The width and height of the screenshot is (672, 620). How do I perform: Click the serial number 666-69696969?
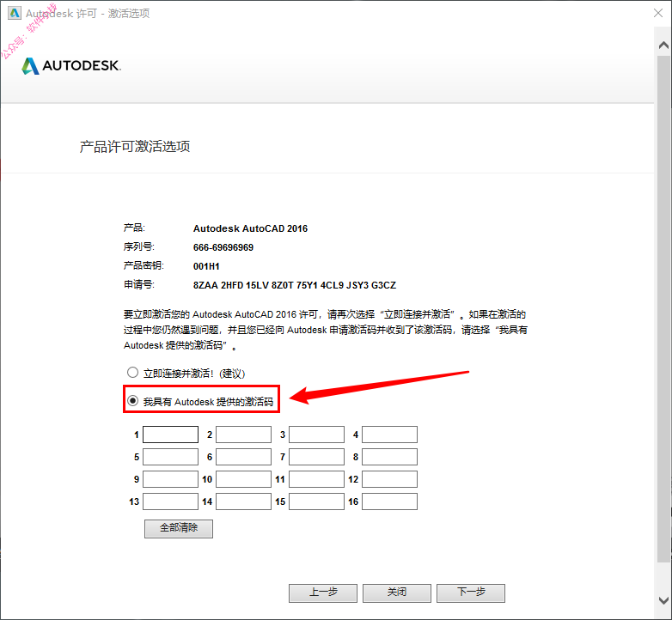coord(223,247)
